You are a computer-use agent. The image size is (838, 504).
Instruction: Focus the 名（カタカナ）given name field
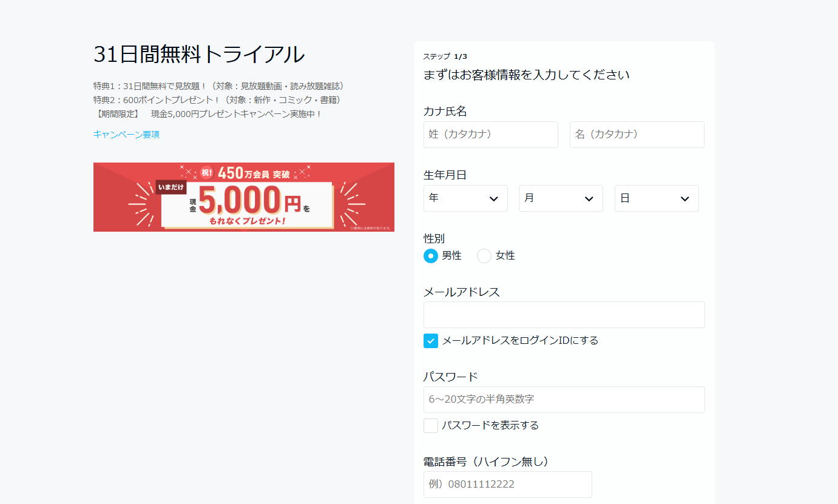point(637,134)
